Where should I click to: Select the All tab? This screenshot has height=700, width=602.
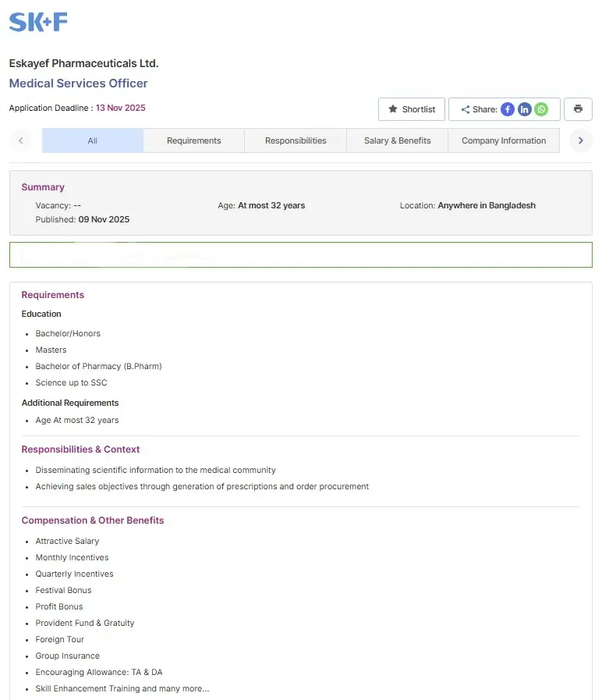(x=93, y=140)
